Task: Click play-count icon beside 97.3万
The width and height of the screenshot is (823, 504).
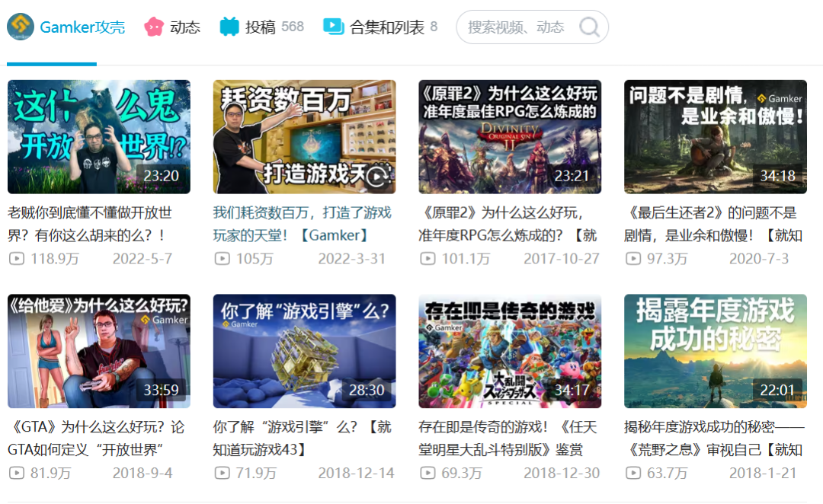Action: click(633, 259)
